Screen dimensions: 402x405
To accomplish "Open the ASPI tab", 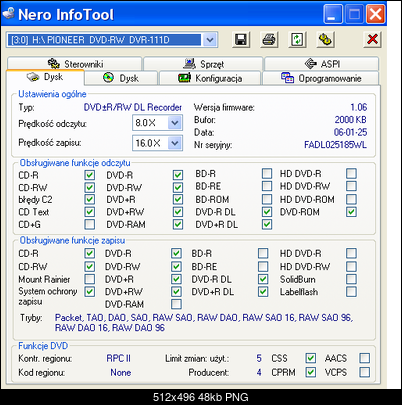I will click(321, 63).
